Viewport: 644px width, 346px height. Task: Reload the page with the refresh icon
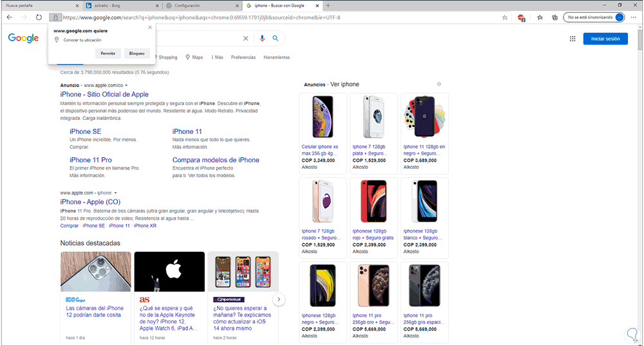[x=39, y=17]
